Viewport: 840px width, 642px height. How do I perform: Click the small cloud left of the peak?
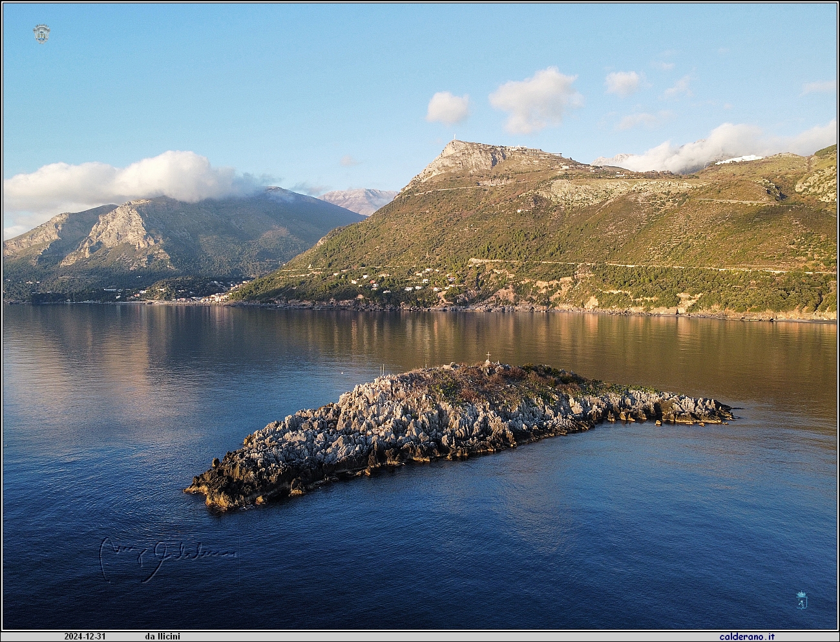pyautogui.click(x=447, y=108)
